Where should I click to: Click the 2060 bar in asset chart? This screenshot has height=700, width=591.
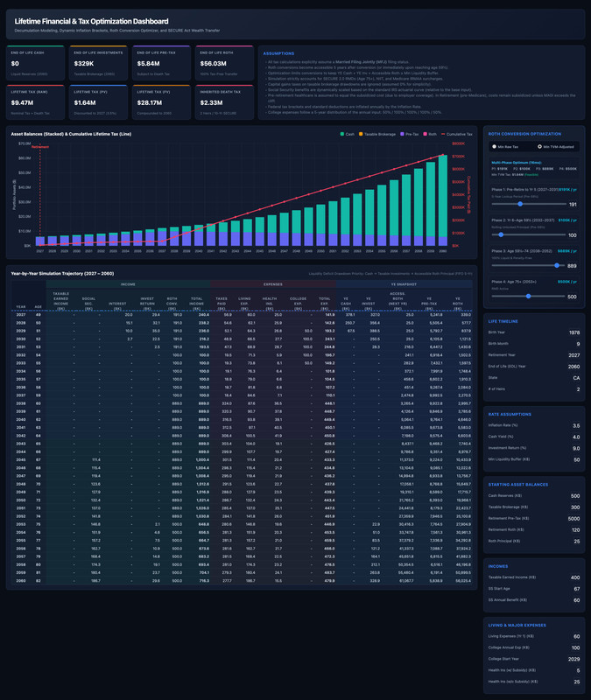(x=443, y=200)
